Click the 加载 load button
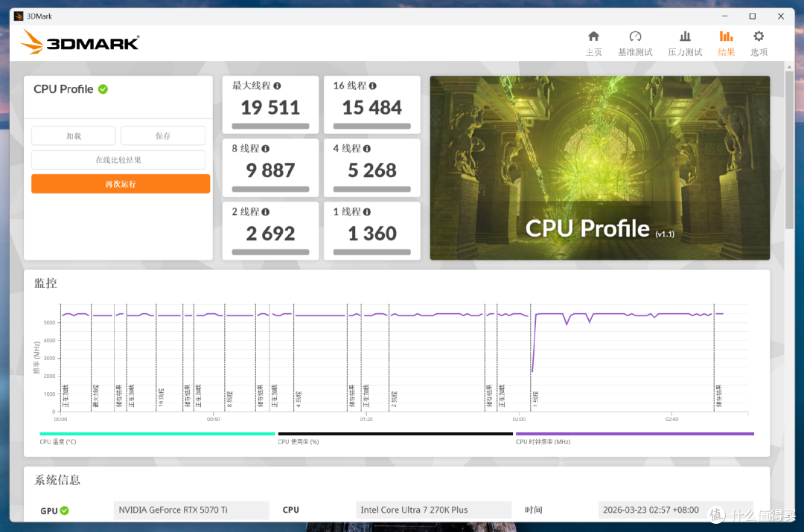Viewport: 804px width, 532px height. tap(73, 136)
